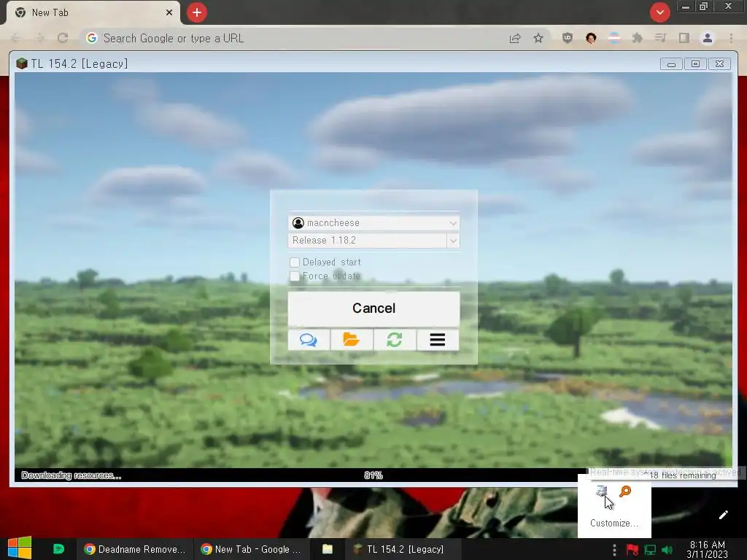Click the 8:16 AM clock and date
This screenshot has height=560, width=747.
[x=708, y=549]
